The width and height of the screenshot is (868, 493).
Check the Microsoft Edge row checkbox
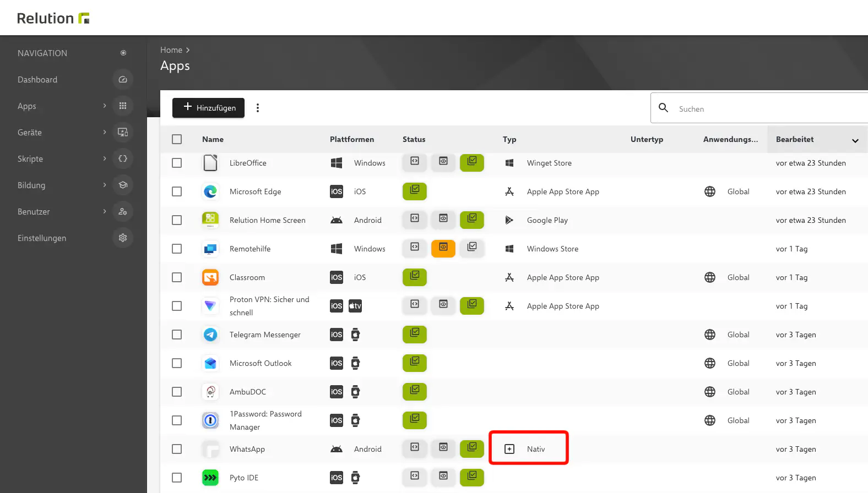point(177,191)
